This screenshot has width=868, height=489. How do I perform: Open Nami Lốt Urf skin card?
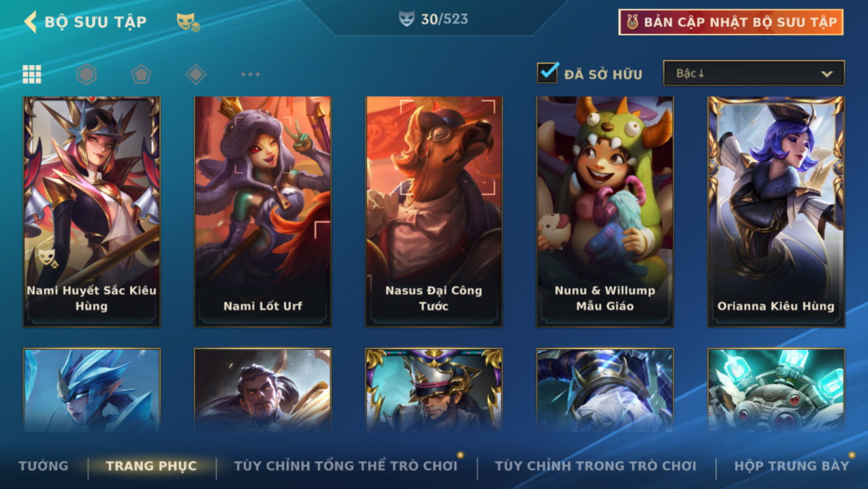(x=263, y=212)
